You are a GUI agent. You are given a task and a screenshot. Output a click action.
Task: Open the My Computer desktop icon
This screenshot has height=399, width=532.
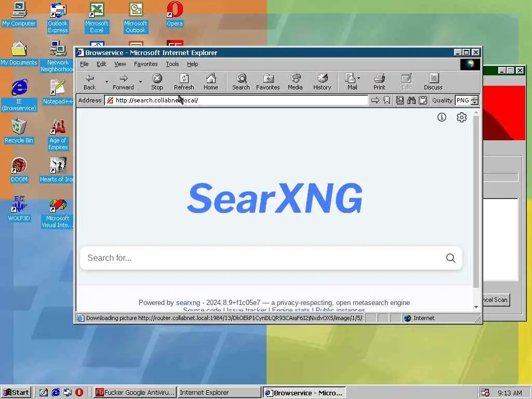click(19, 15)
